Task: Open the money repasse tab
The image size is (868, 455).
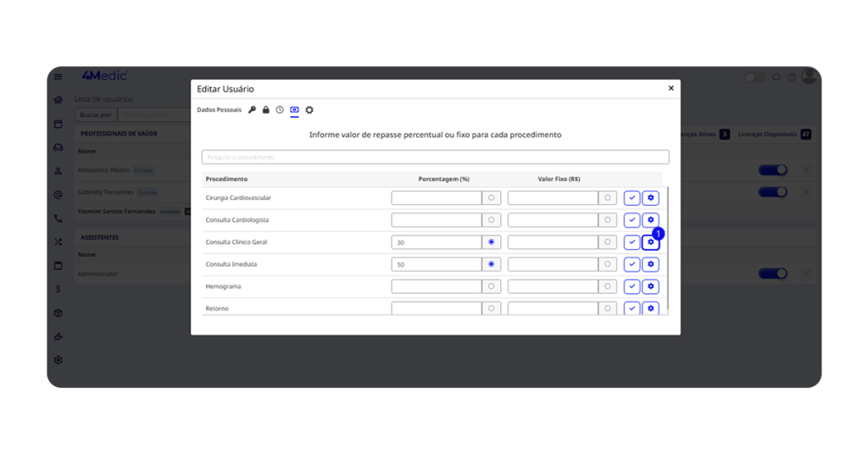Action: pyautogui.click(x=294, y=110)
